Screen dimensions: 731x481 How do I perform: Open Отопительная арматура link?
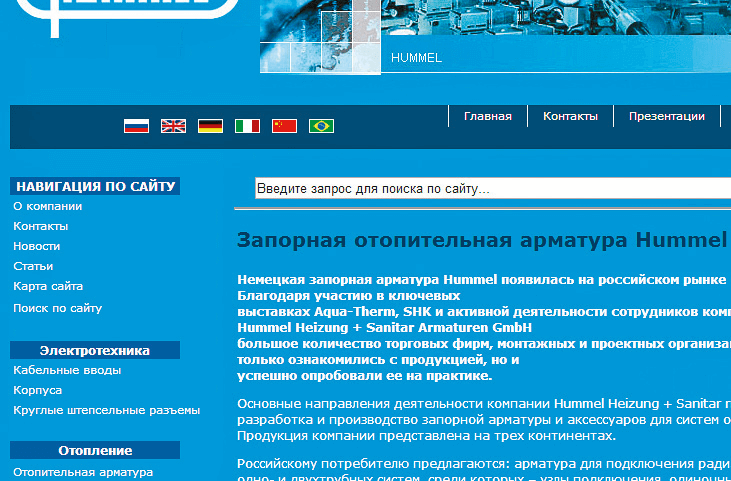83,472
